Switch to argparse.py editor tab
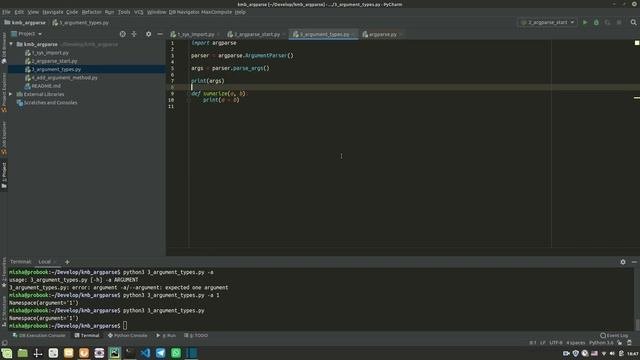 click(x=382, y=34)
